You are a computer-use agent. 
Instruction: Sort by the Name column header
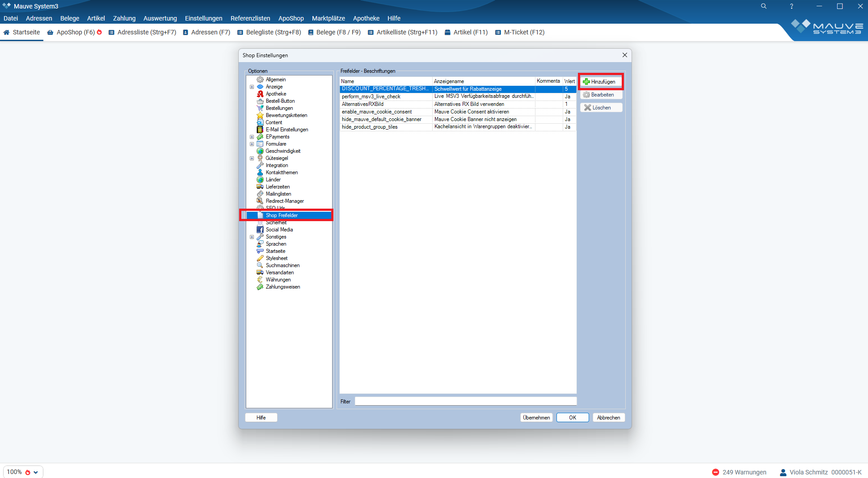[x=386, y=81]
